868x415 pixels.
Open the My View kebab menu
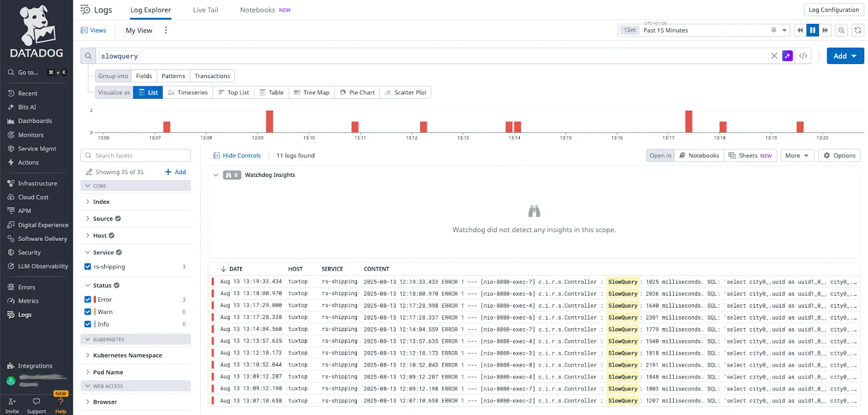click(166, 30)
